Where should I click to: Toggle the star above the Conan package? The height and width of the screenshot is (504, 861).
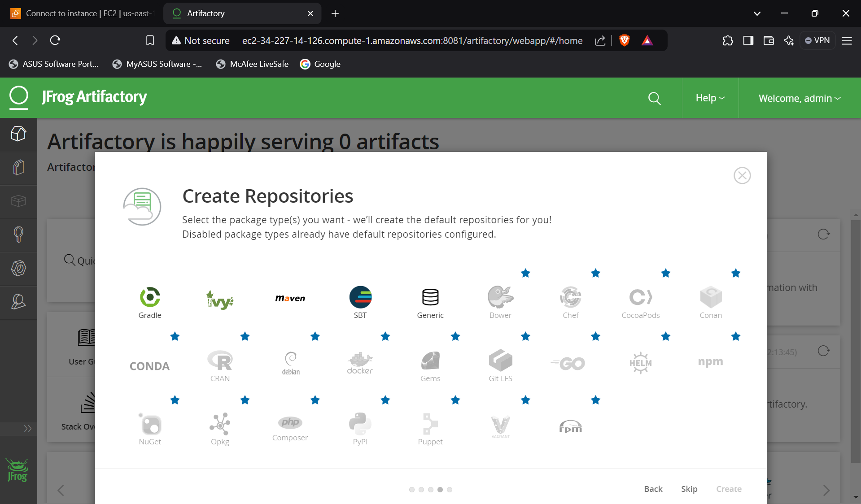735,273
